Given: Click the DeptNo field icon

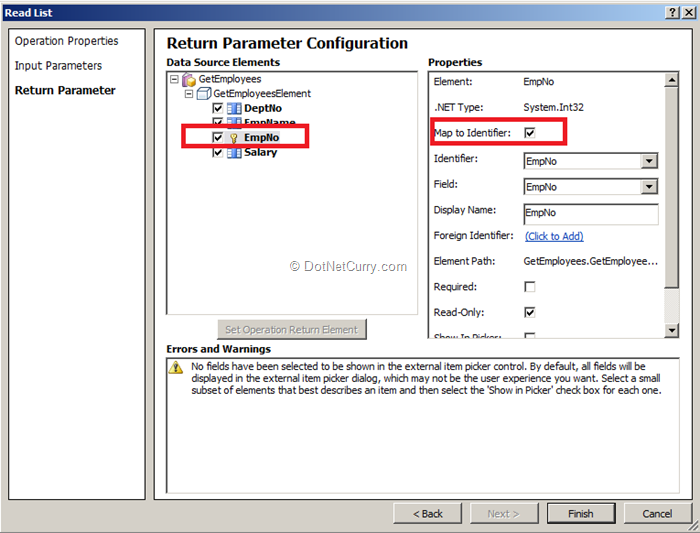Looking at the screenshot, I should (x=234, y=108).
